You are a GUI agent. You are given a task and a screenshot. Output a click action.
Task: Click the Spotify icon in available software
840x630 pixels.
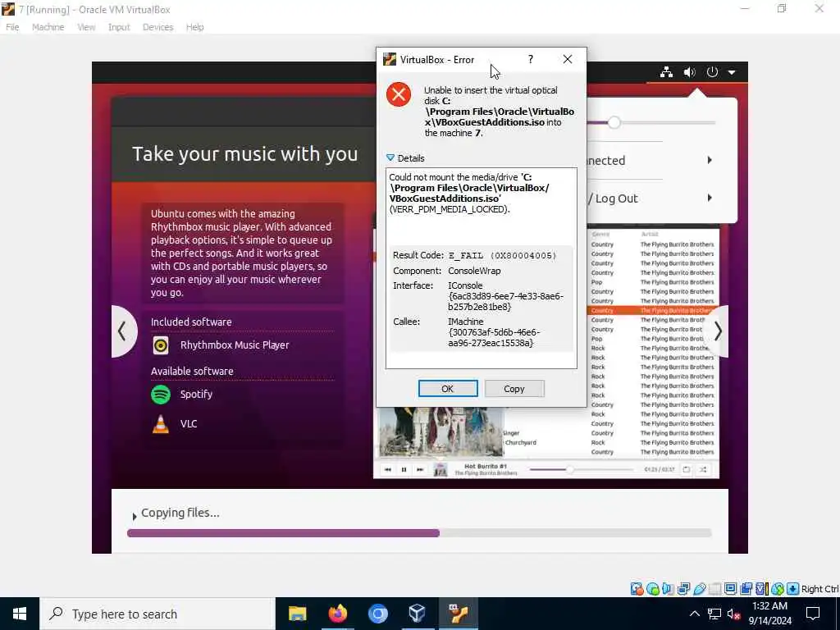[x=161, y=395]
